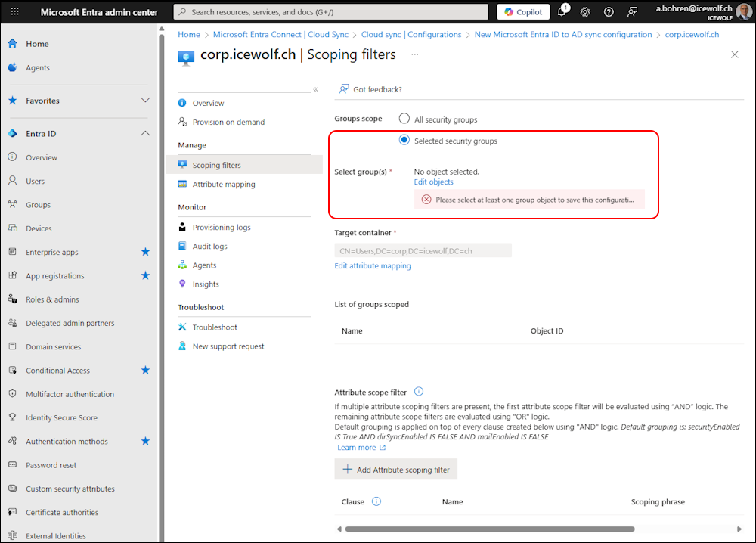Select All security groups radio button

click(x=404, y=119)
